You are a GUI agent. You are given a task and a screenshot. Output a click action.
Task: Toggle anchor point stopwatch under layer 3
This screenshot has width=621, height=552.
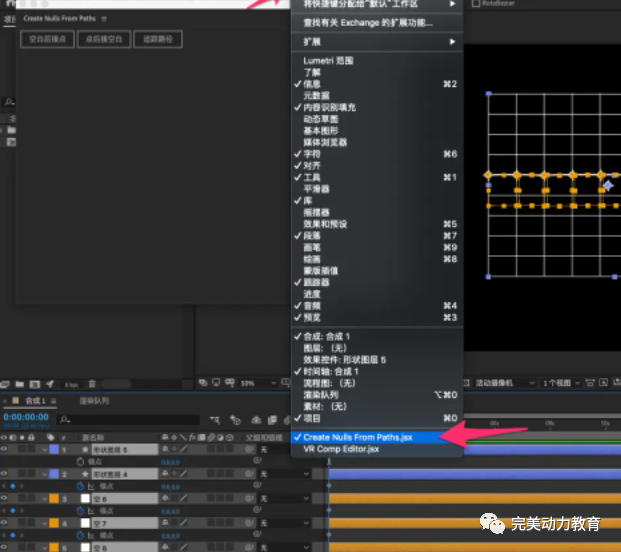click(80, 510)
